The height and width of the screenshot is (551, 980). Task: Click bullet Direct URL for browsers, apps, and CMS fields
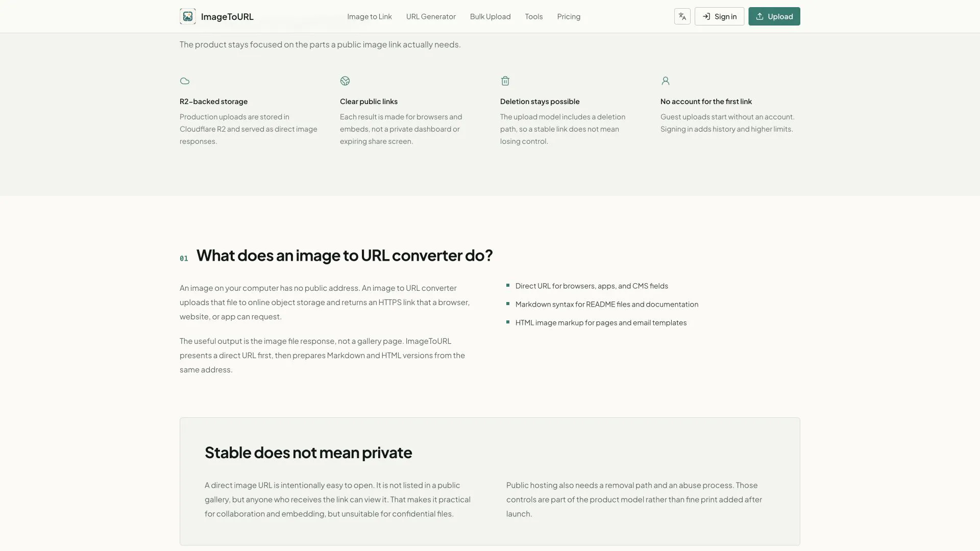click(592, 286)
